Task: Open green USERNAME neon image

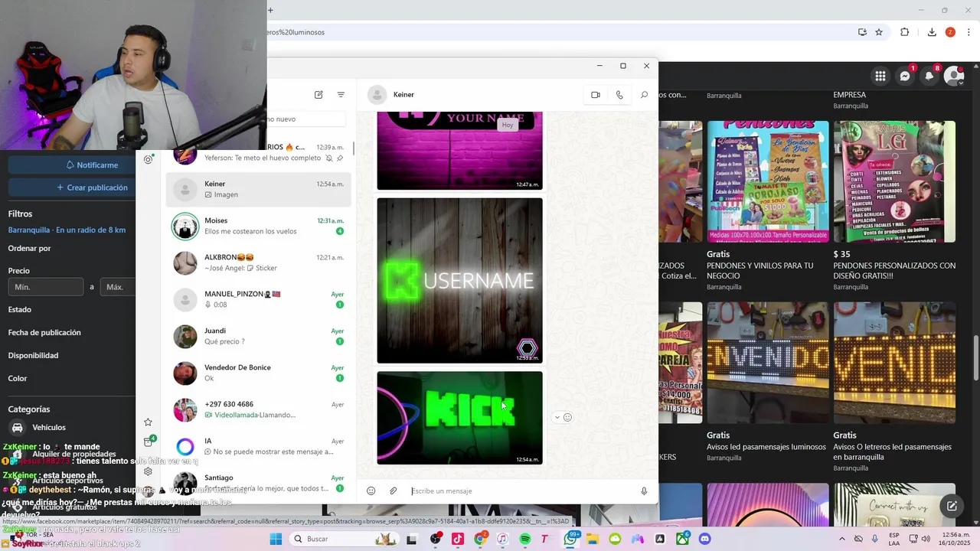Action: tap(459, 281)
